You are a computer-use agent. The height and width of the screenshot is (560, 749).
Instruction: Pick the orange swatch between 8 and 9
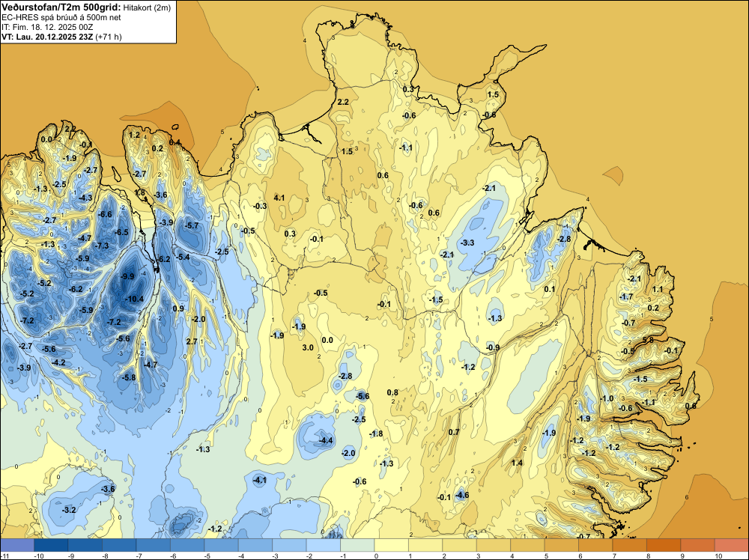(x=664, y=545)
